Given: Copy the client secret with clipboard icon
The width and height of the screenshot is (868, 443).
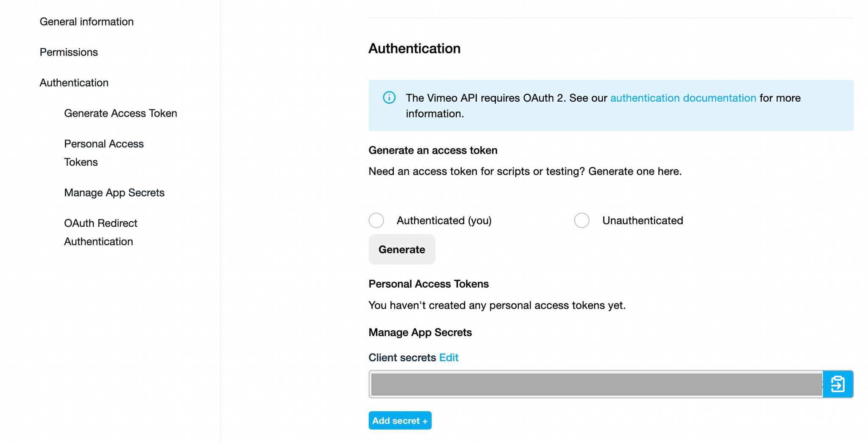Looking at the screenshot, I should pos(837,384).
